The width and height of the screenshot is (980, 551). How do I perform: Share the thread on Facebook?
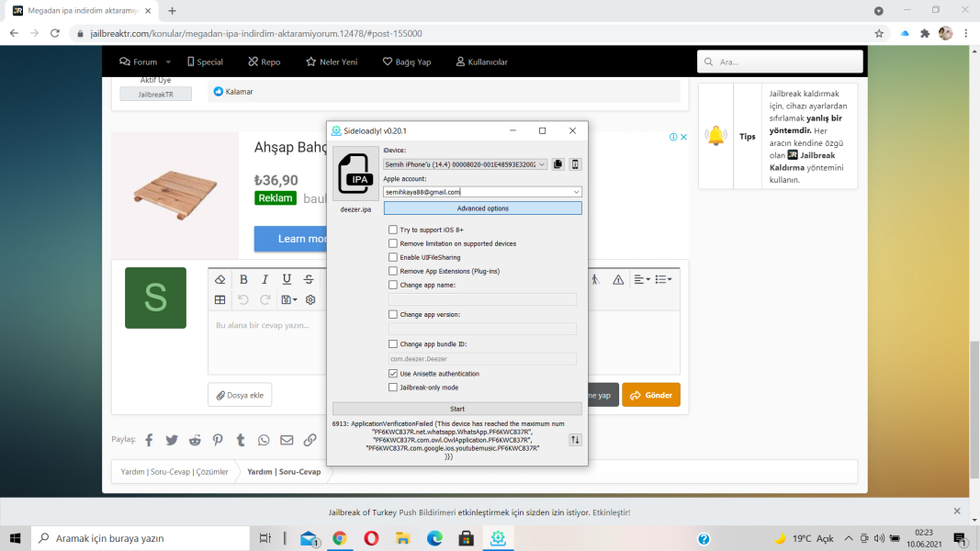[149, 440]
